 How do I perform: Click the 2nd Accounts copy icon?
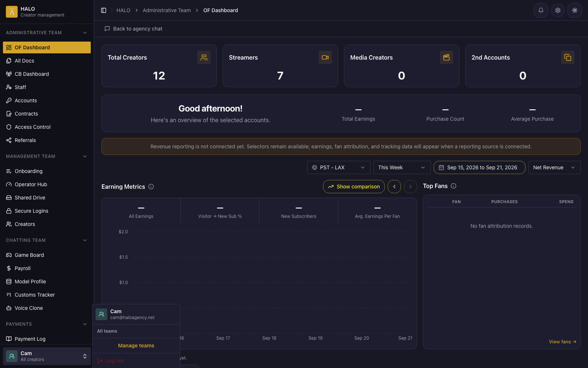tap(568, 57)
